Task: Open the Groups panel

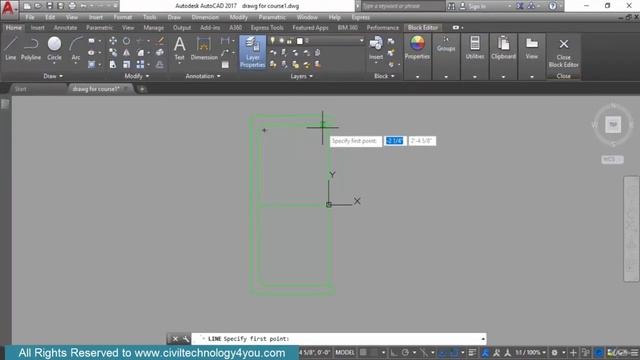Action: 446,44
